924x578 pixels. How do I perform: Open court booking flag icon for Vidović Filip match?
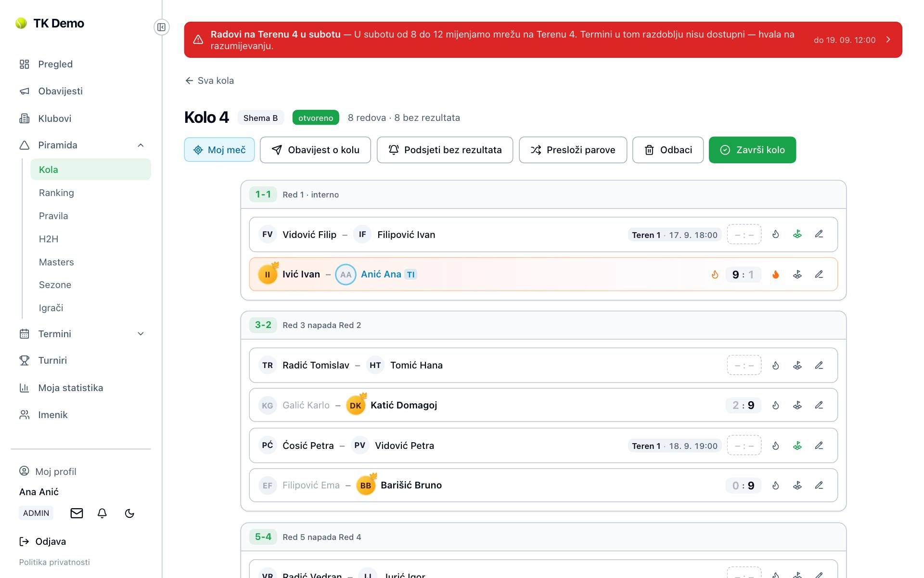797,235
